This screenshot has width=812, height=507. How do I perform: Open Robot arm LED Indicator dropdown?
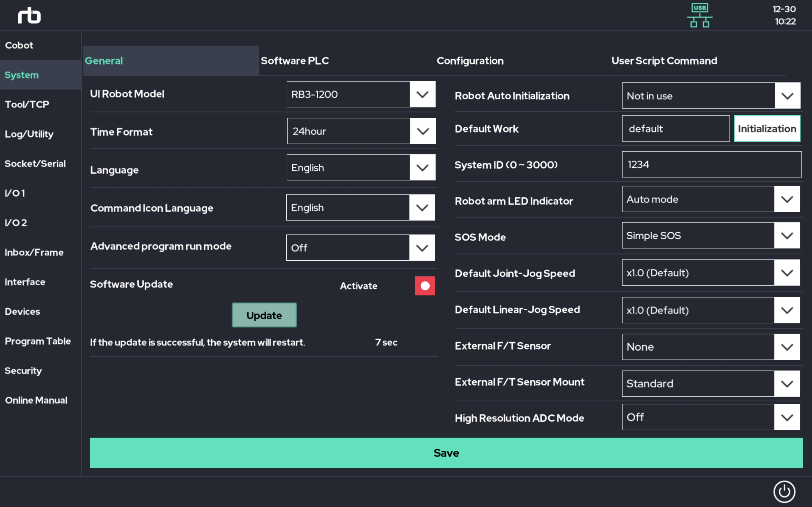coord(786,199)
